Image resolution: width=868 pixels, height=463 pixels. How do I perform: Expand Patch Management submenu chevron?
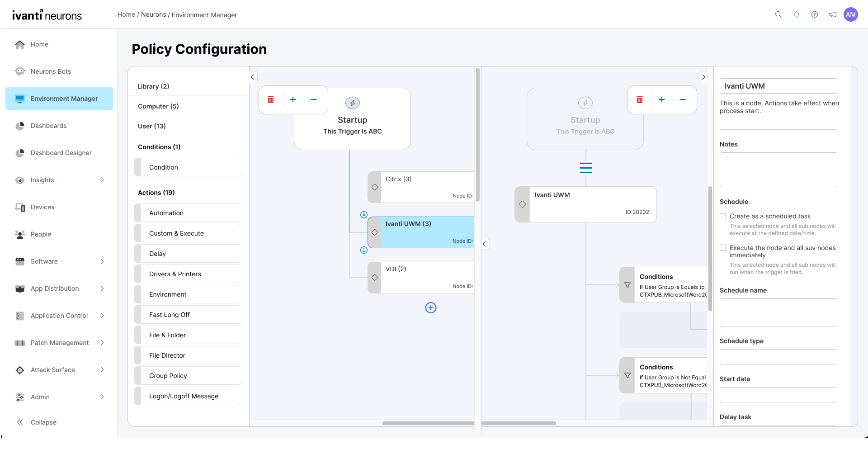click(102, 343)
